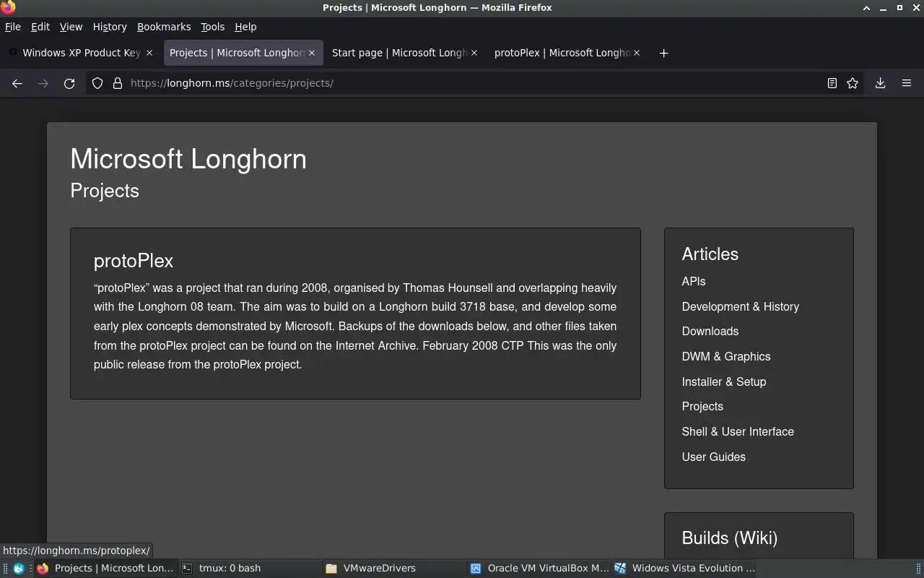Viewport: 924px width, 578px height.
Task: Open Shell & User Interface category
Action: tap(738, 431)
